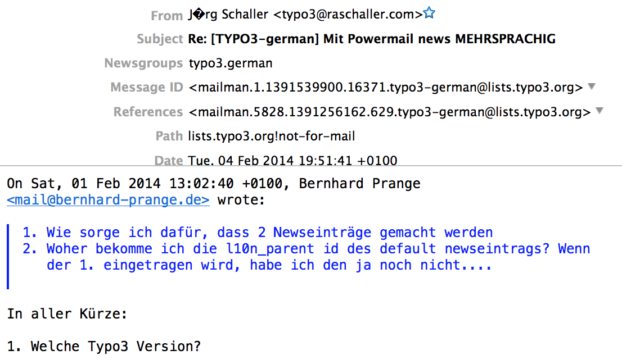This screenshot has height=364, width=622.
Task: Expand the Message ID dropdown arrow
Action: pyautogui.click(x=592, y=87)
